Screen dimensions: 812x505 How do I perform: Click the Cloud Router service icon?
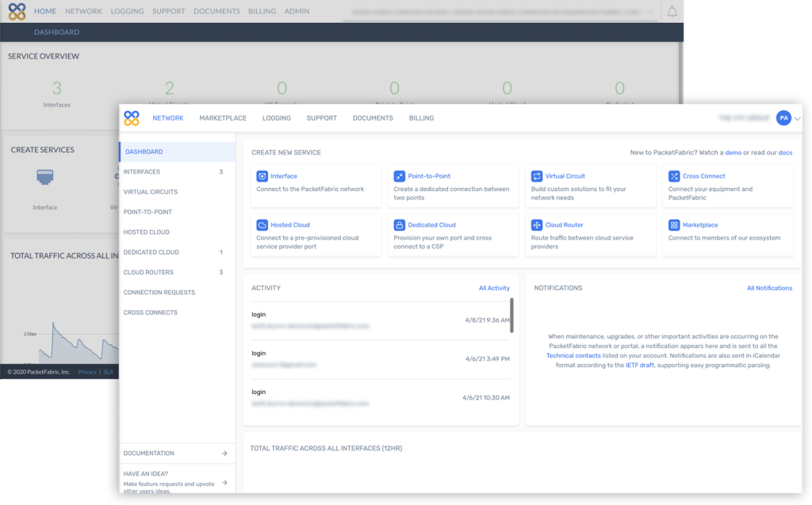pos(537,225)
